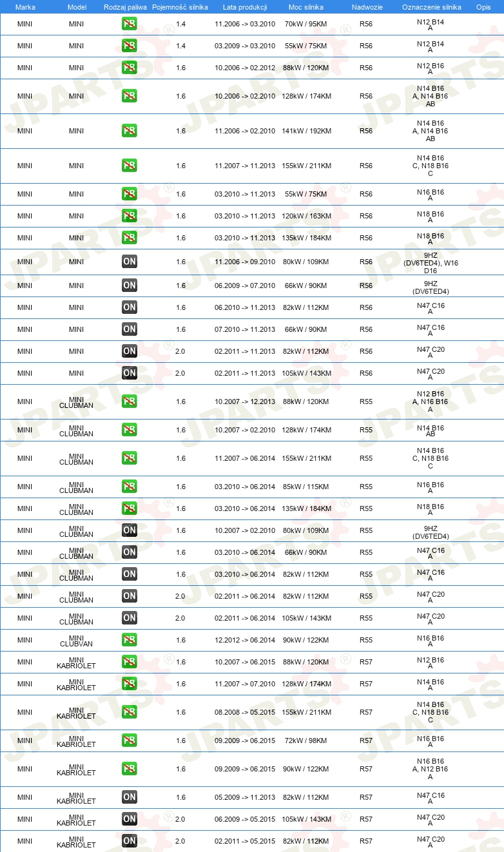Click petrol icon in 120kW / 163KM row

(x=130, y=216)
